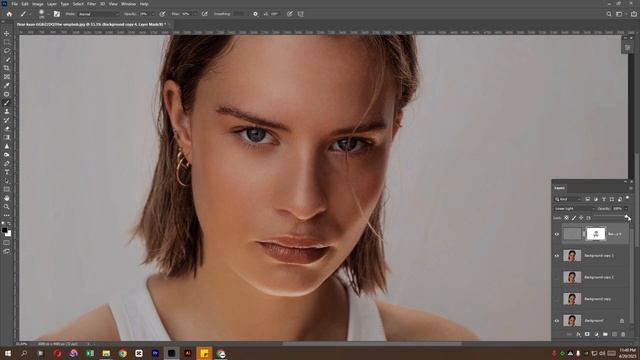Screen dimensions: 640x360
Task: Delete the selected layer (trash icon)
Action: (x=623, y=334)
